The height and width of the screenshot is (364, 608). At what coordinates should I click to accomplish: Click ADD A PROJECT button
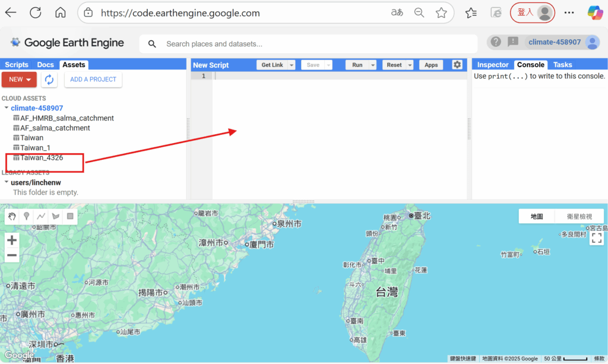(x=93, y=80)
